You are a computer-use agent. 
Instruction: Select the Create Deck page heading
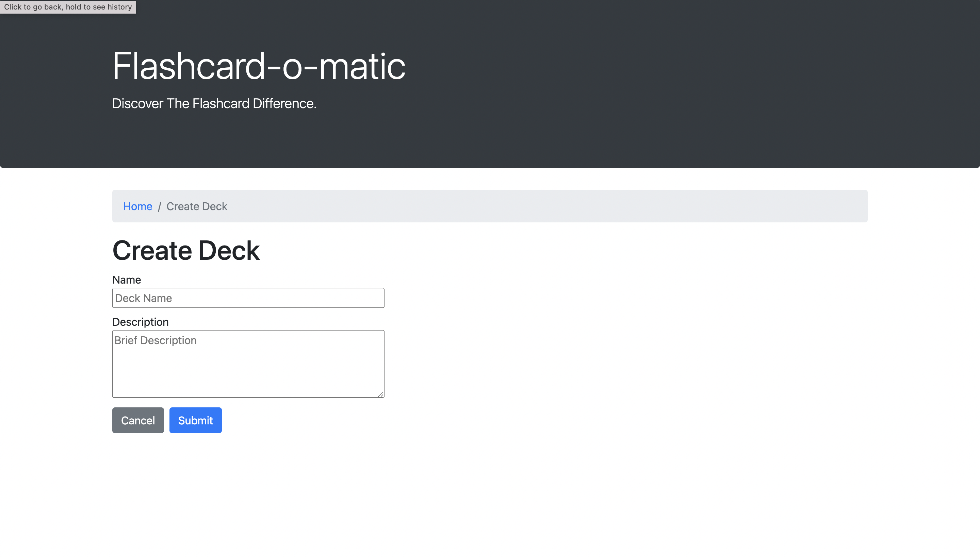click(x=186, y=251)
